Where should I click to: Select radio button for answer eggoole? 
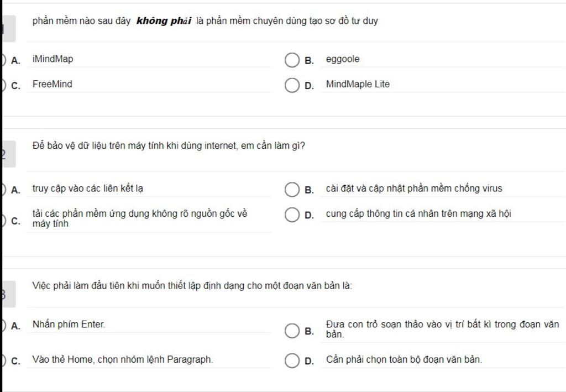[292, 60]
